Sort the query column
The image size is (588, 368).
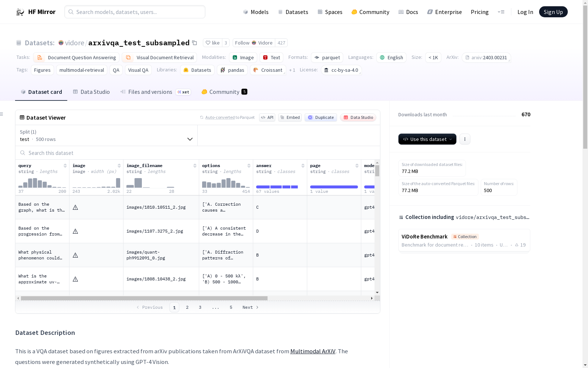pyautogui.click(x=65, y=166)
